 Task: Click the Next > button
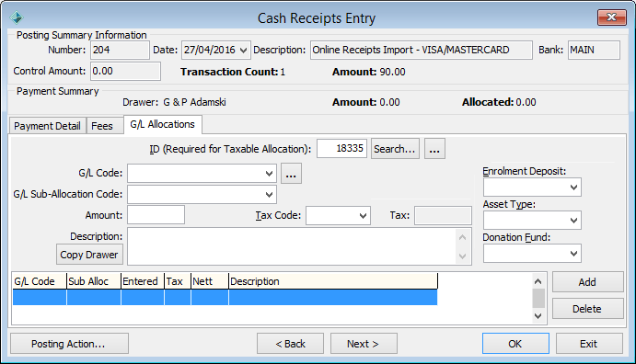(x=364, y=344)
